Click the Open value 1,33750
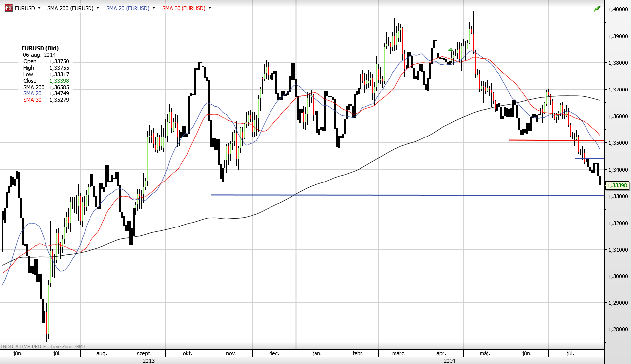 [58, 61]
